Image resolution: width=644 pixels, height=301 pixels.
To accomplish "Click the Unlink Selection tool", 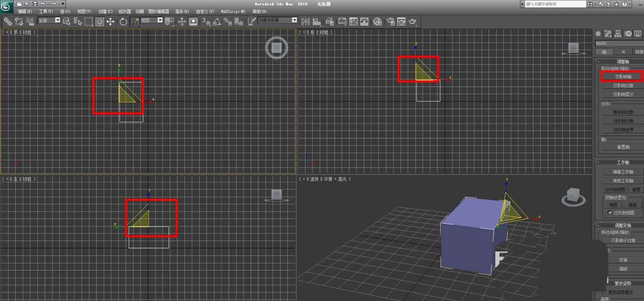I will pos(19,21).
